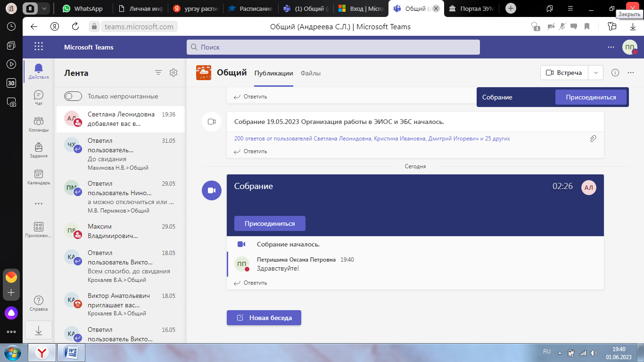Click the Yandex home button

(55, 26)
